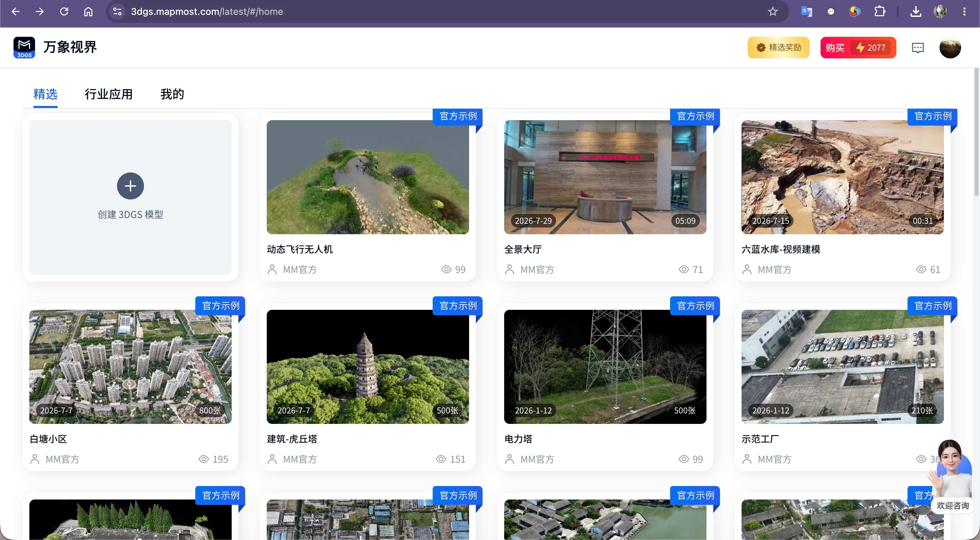Open the 动态飞行无人机 thumbnail

coord(368,177)
